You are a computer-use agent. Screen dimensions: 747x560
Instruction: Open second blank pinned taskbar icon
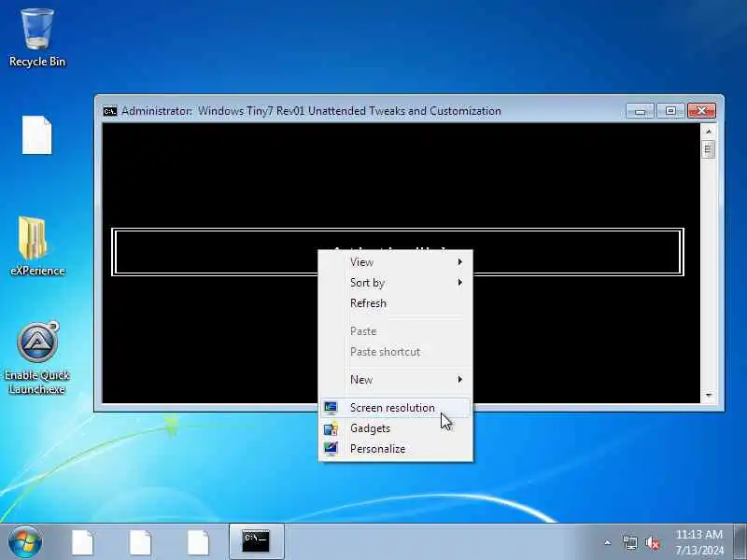point(141,542)
